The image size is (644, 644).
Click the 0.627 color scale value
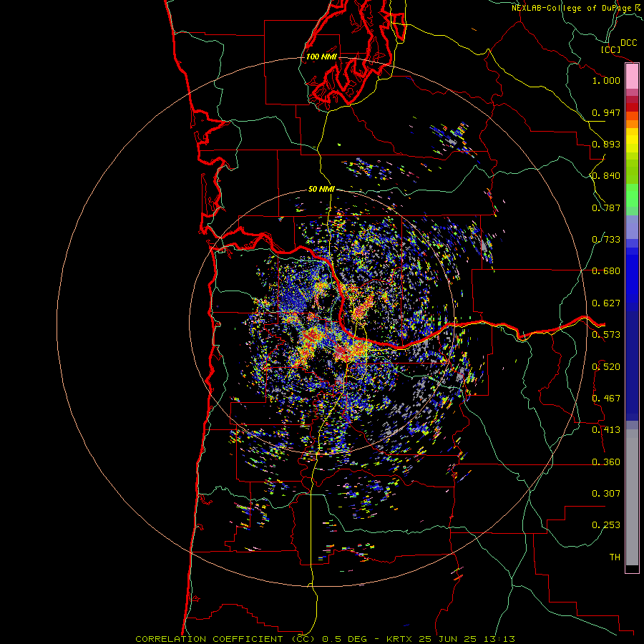coord(606,303)
